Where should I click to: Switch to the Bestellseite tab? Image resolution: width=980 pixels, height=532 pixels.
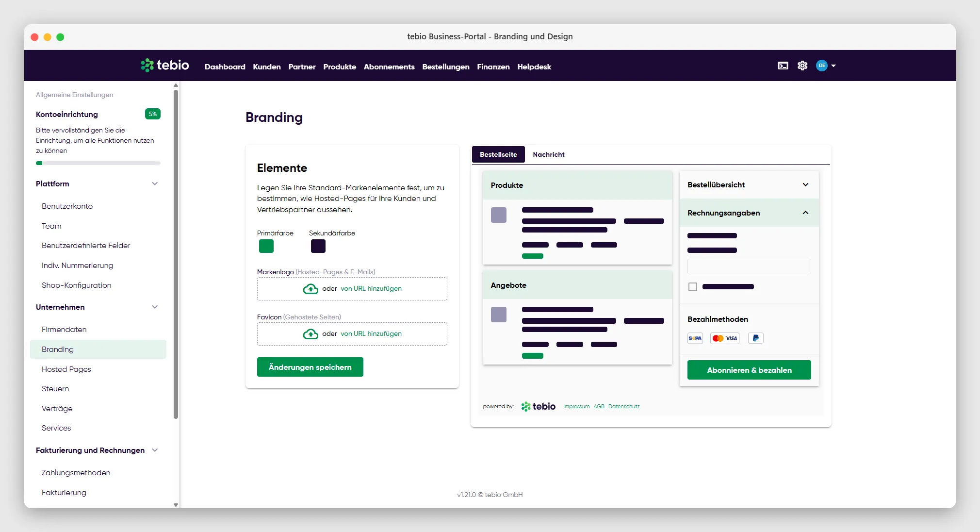point(498,154)
